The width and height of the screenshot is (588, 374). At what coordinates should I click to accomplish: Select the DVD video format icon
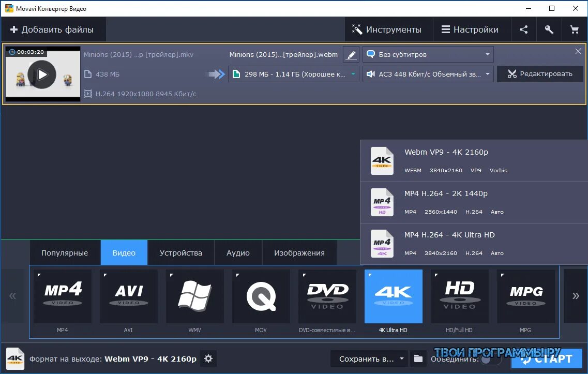click(x=327, y=296)
